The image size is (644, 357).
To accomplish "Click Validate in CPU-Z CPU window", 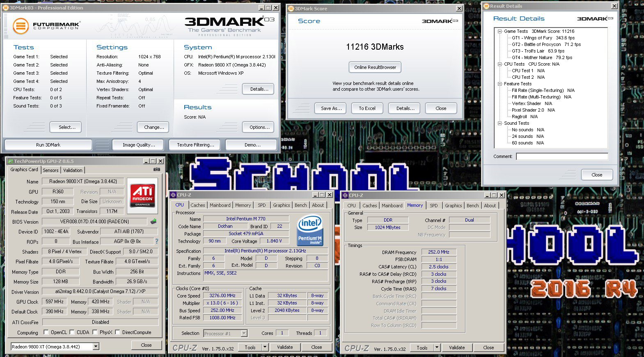I will [x=285, y=347].
